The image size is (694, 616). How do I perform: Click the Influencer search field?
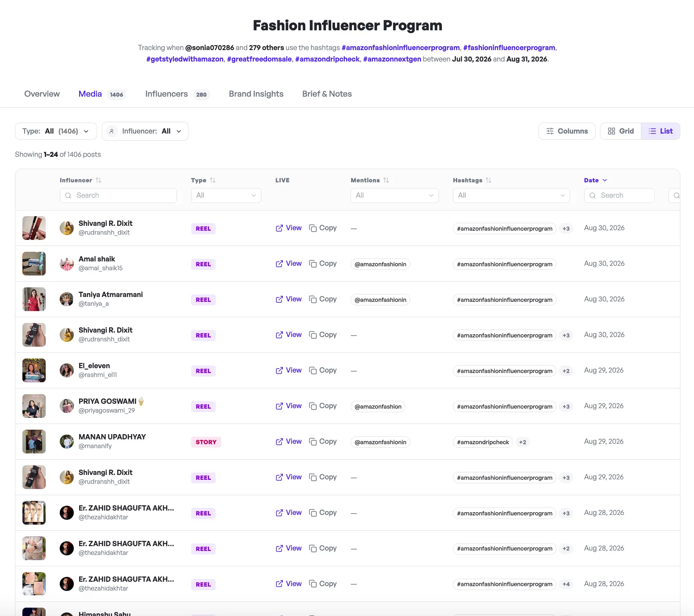[x=118, y=196]
